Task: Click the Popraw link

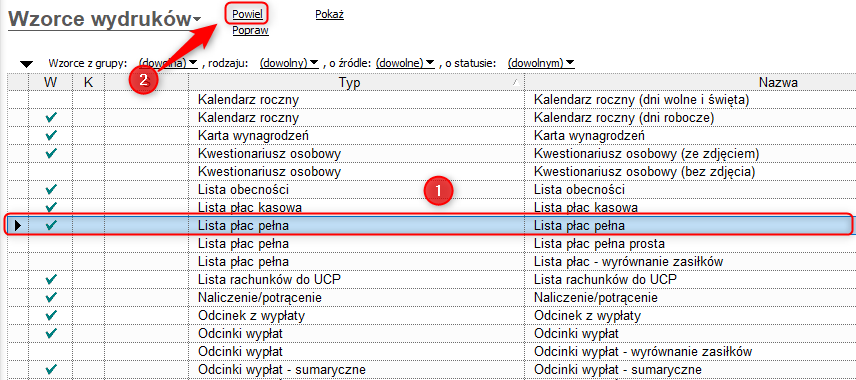Action: (250, 31)
